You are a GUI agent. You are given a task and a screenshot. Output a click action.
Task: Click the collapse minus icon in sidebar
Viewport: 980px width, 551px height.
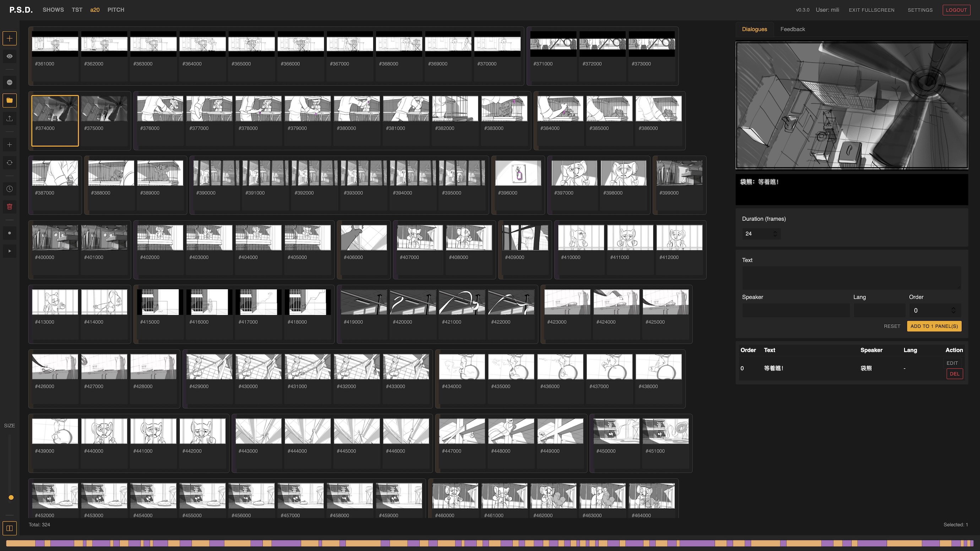click(10, 82)
